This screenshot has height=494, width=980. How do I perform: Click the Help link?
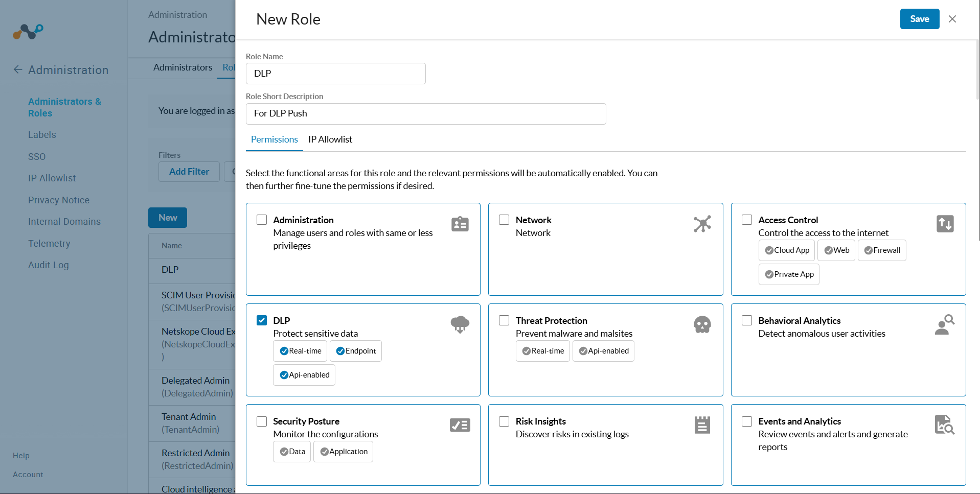[21, 456]
